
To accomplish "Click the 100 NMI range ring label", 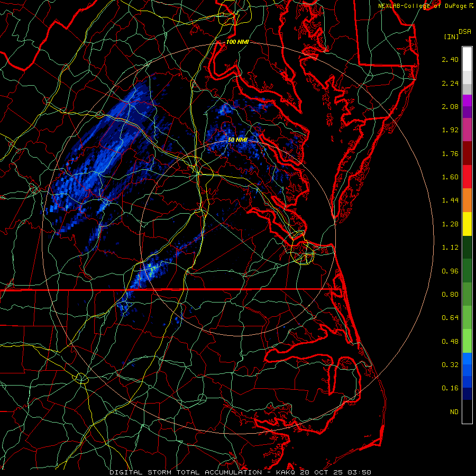I will [237, 42].
